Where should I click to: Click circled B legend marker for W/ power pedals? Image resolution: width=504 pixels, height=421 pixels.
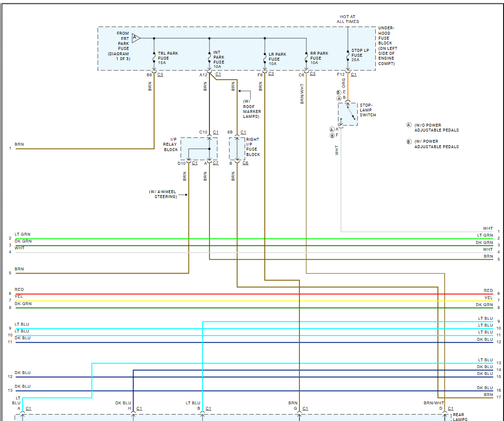click(409, 142)
